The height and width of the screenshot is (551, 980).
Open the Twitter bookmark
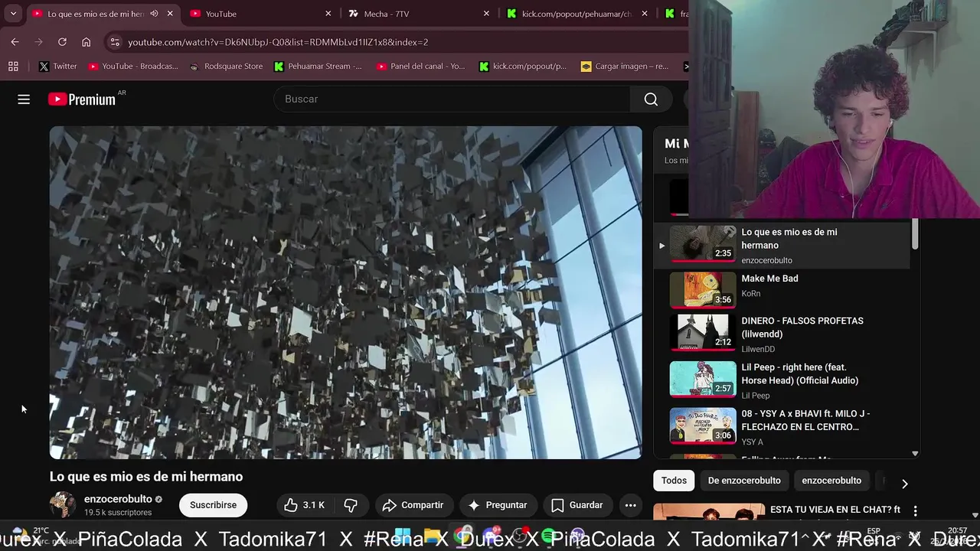pos(58,67)
